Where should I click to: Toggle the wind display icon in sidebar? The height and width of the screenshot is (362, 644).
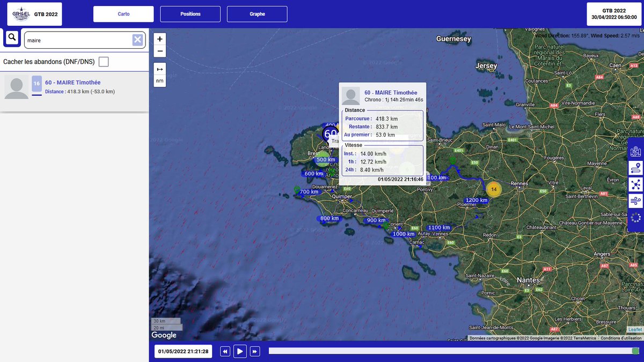635,201
